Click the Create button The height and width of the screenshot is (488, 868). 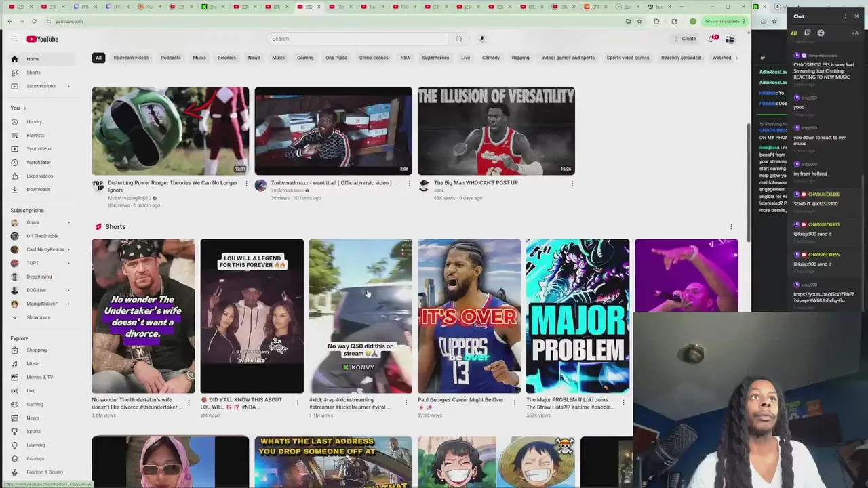pos(685,39)
